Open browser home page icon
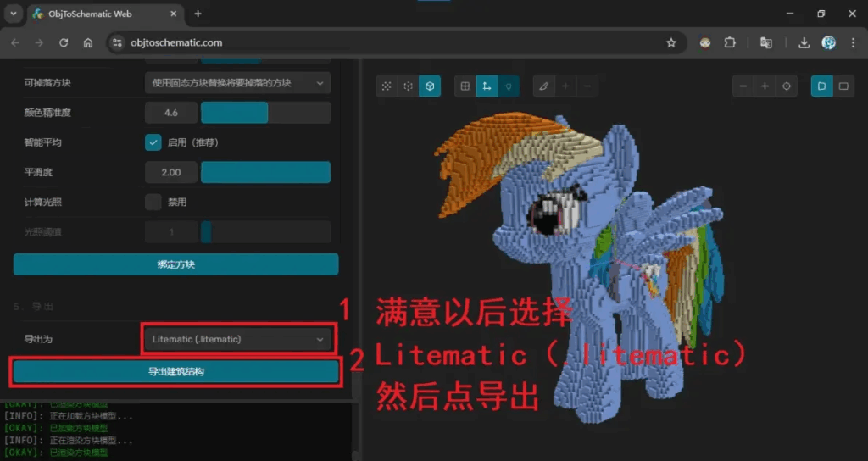The height and width of the screenshot is (461, 868). (88, 42)
